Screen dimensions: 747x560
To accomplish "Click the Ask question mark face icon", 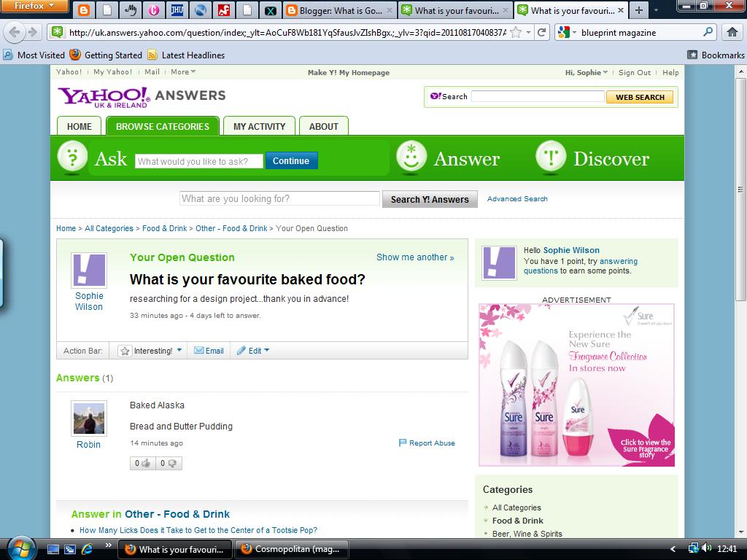I will pyautogui.click(x=72, y=157).
